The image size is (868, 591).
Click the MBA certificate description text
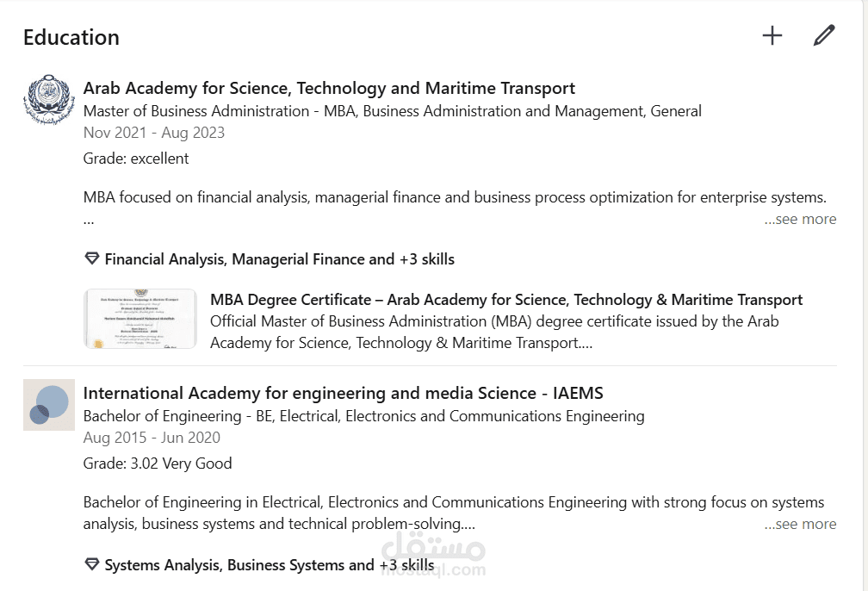pyautogui.click(x=493, y=332)
